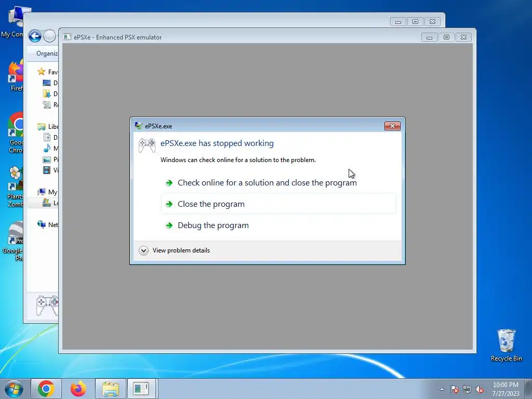532x399 pixels.
Task: Click green arrow beside Close the program
Action: pyautogui.click(x=169, y=204)
